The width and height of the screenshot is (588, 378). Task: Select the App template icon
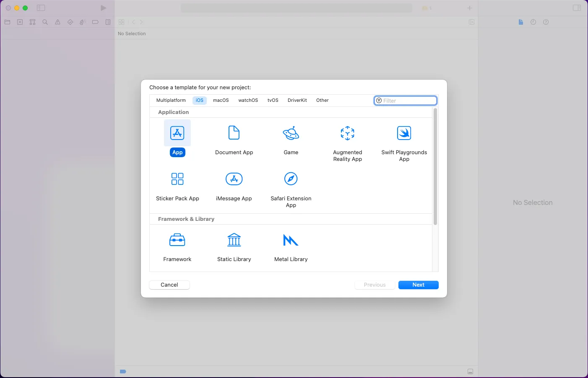(177, 133)
